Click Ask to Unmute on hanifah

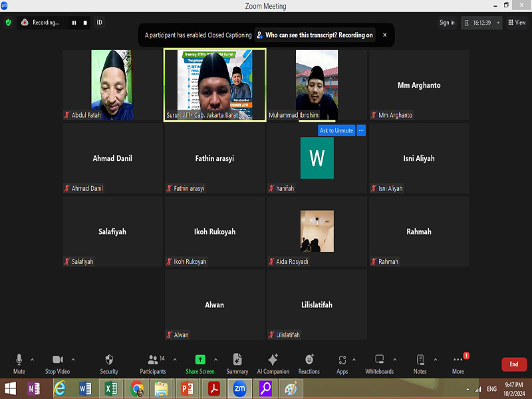(336, 130)
